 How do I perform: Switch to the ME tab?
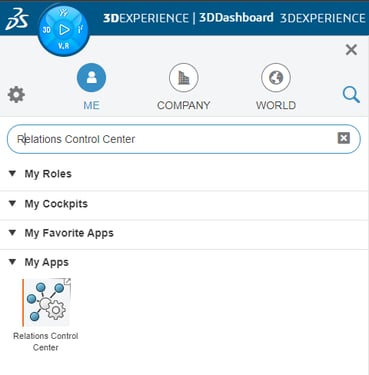[x=91, y=87]
